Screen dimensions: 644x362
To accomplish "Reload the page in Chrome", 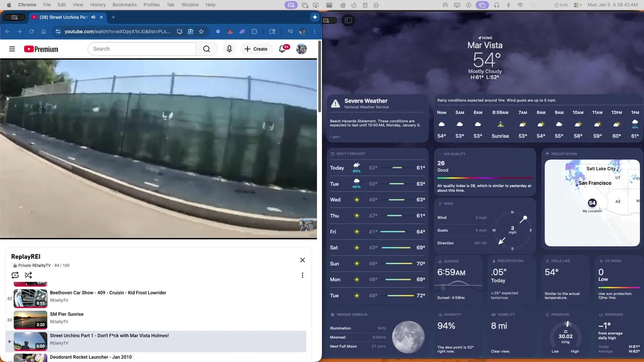I will [31, 32].
